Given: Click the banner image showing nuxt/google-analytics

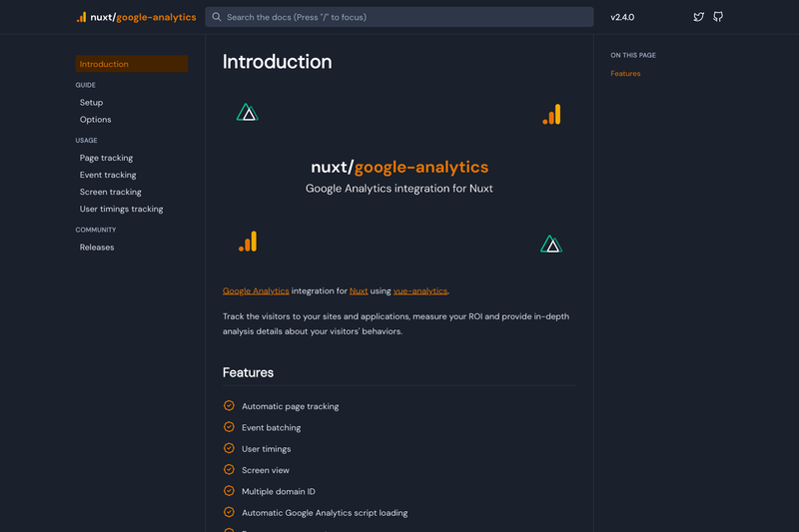Looking at the screenshot, I should click(x=399, y=178).
